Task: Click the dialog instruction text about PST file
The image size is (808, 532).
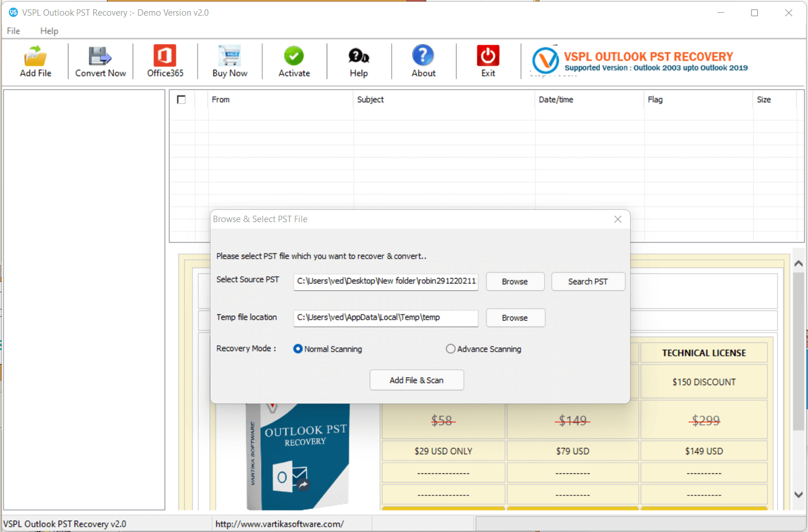Action: click(321, 256)
